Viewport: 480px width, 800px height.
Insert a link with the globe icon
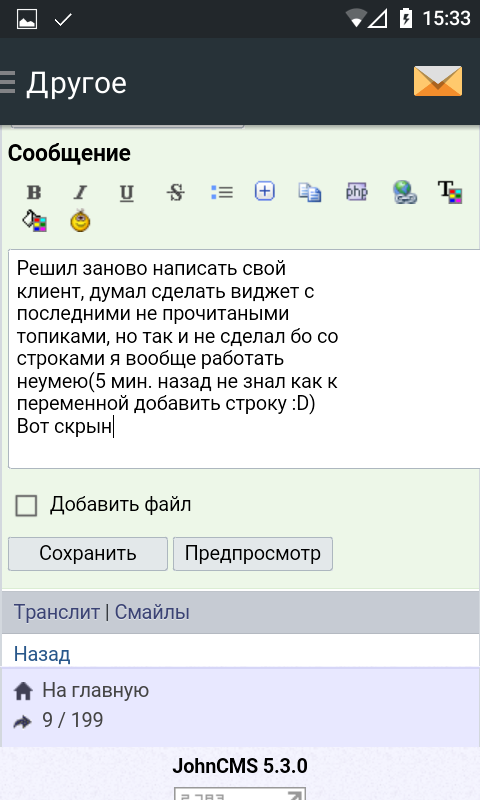pos(405,192)
